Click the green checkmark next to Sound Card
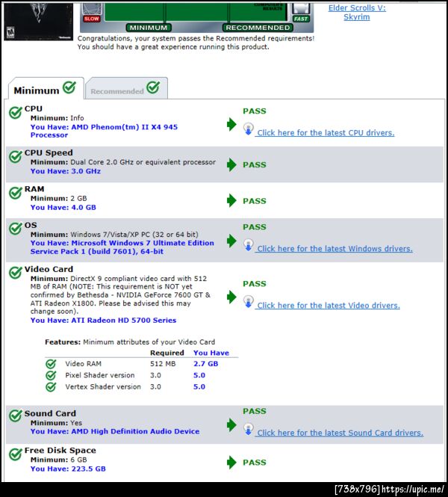 point(16,416)
